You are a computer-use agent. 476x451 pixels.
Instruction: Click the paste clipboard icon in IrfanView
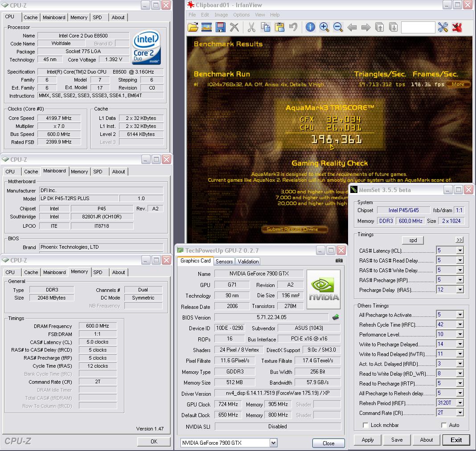pos(279,27)
